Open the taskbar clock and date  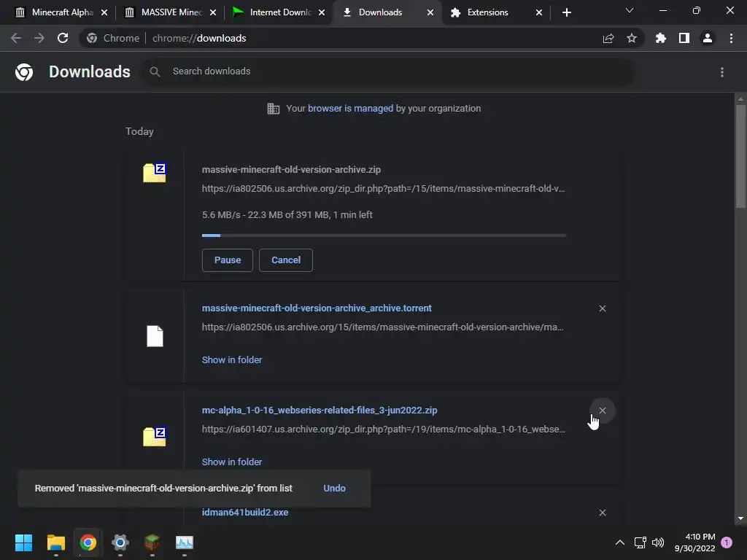point(694,542)
